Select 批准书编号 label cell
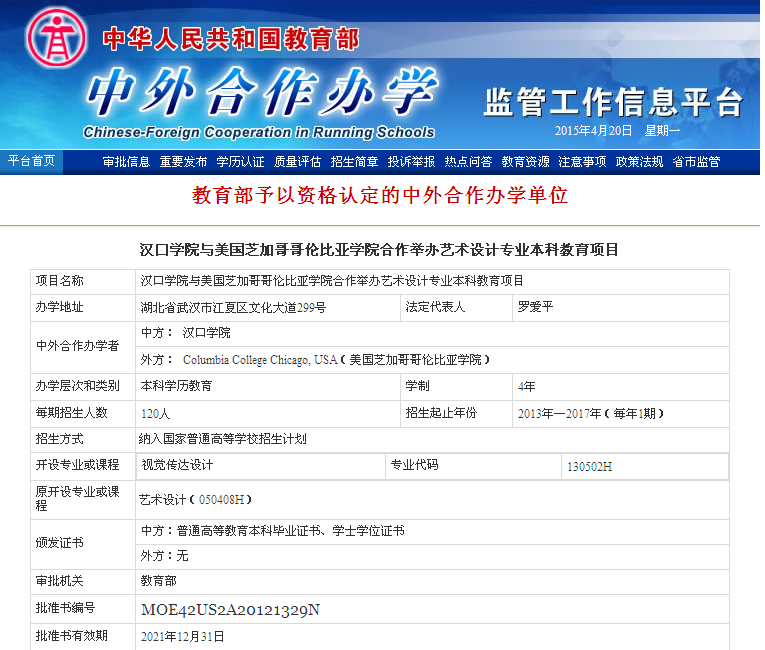Viewport: 765px width, 650px height. click(82, 608)
